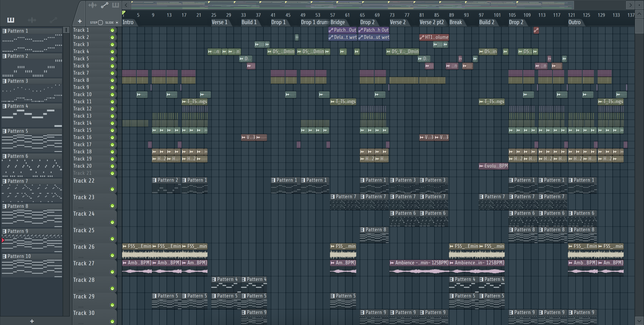Jump to the Intro section marker

click(x=128, y=22)
